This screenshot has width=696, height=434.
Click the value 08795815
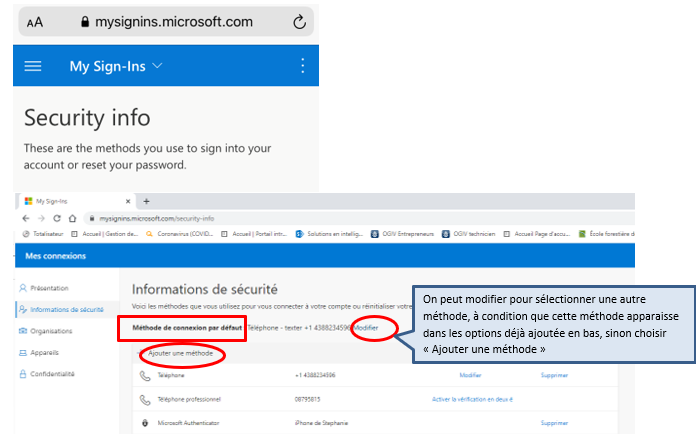tap(307, 399)
